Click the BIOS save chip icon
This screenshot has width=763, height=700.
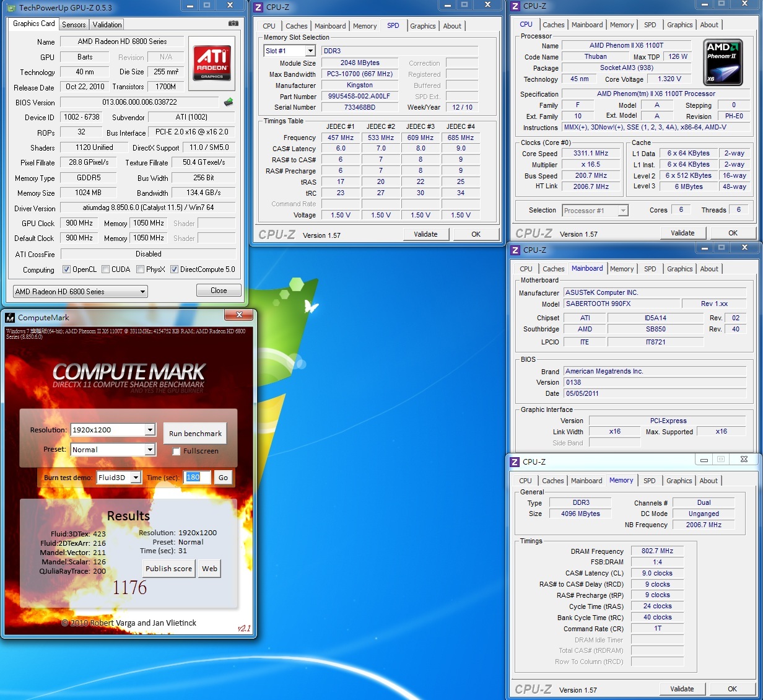point(229,102)
